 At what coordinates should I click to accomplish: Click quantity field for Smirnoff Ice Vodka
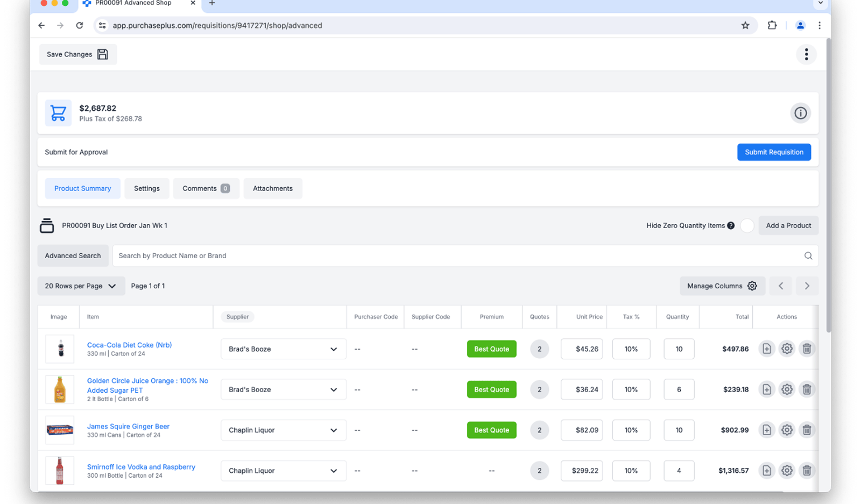click(x=679, y=471)
